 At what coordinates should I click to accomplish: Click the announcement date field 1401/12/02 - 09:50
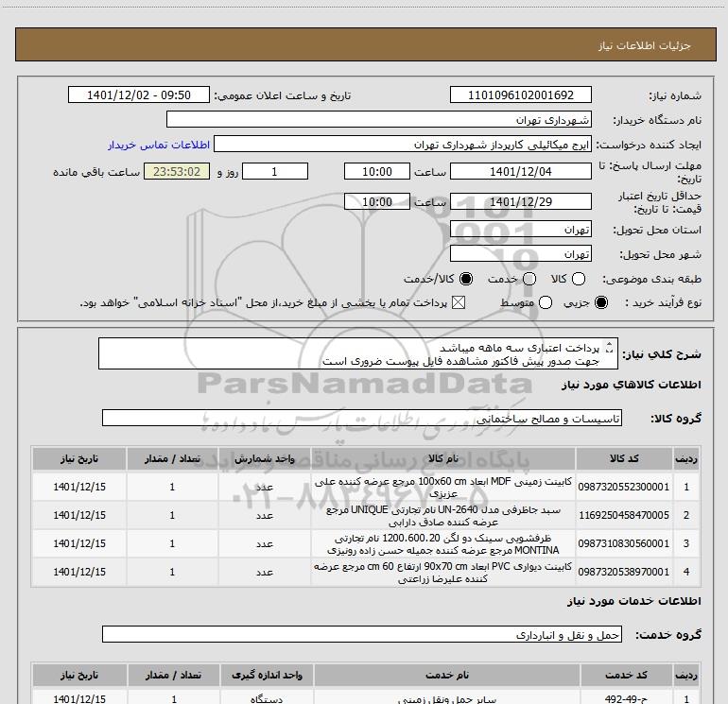(139, 94)
